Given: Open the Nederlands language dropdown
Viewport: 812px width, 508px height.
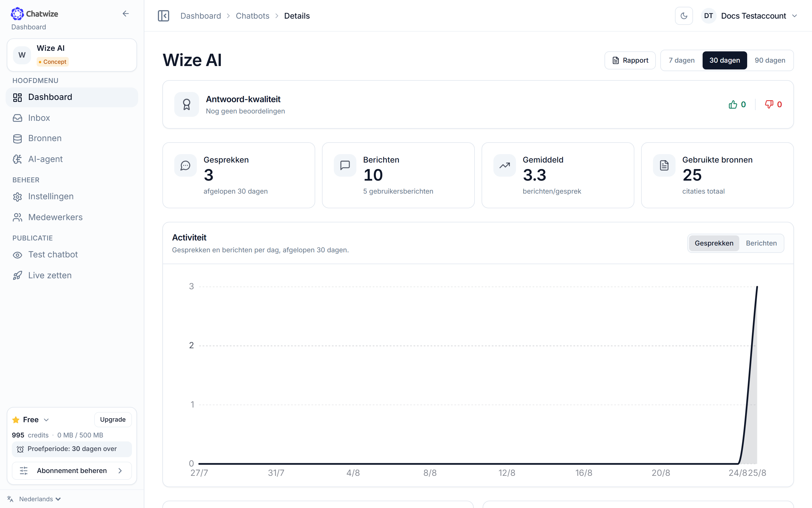Looking at the screenshot, I should click(40, 499).
